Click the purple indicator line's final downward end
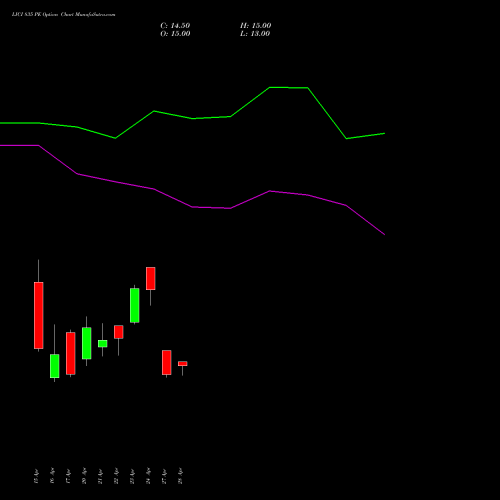The height and width of the screenshot is (500, 500). [384, 234]
